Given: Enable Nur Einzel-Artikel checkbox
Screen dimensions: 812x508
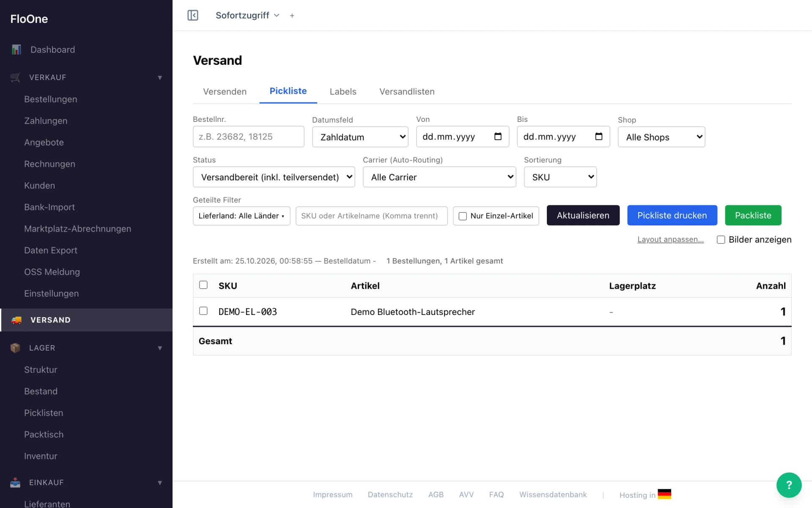Looking at the screenshot, I should click(x=463, y=216).
